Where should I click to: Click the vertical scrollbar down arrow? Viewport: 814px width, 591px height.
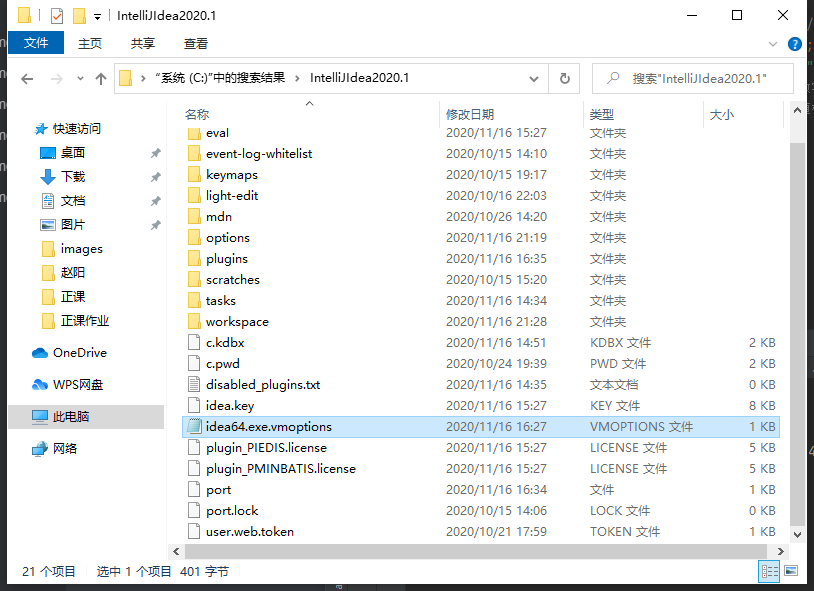coord(797,534)
